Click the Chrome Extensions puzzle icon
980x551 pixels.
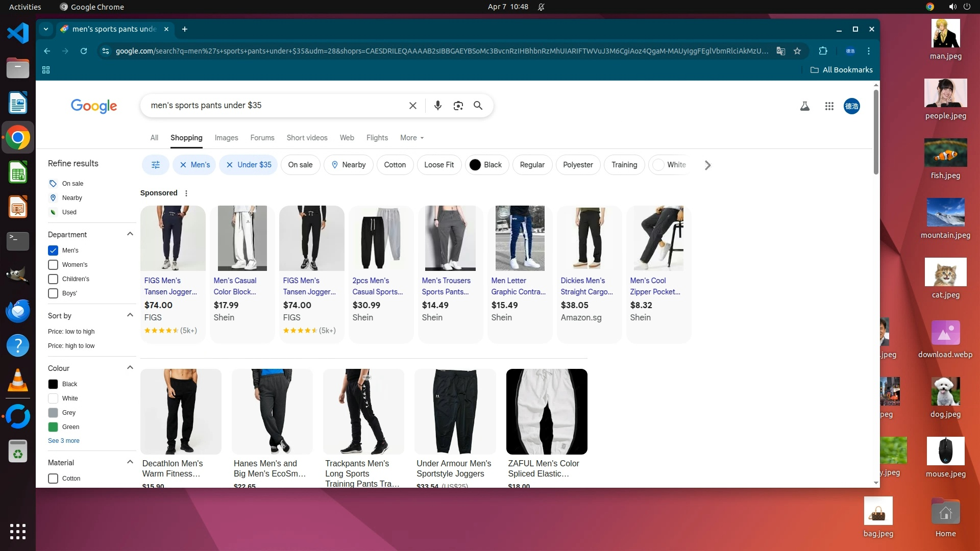823,51
